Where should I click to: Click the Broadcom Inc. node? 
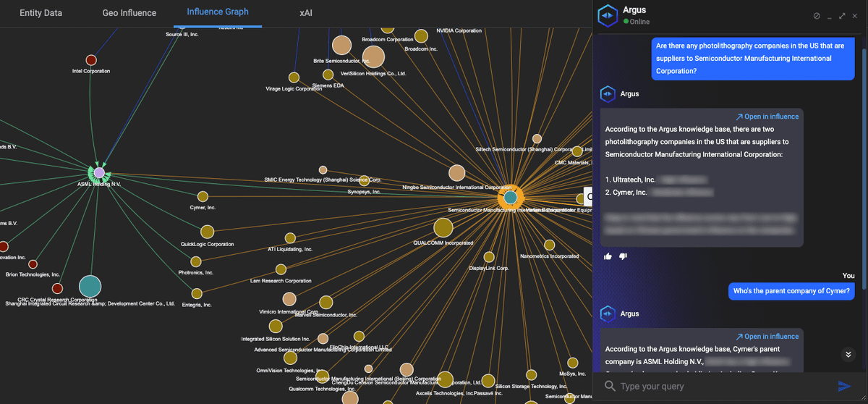pos(421,36)
